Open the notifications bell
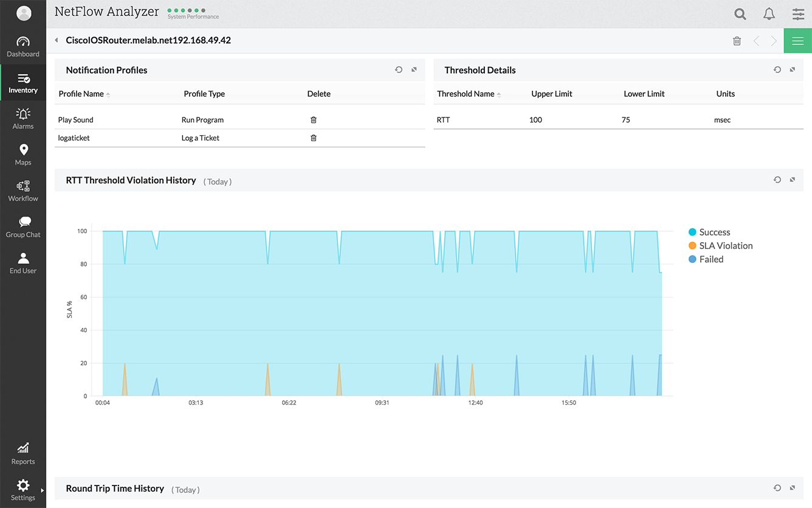This screenshot has height=508, width=812. pyautogui.click(x=769, y=14)
